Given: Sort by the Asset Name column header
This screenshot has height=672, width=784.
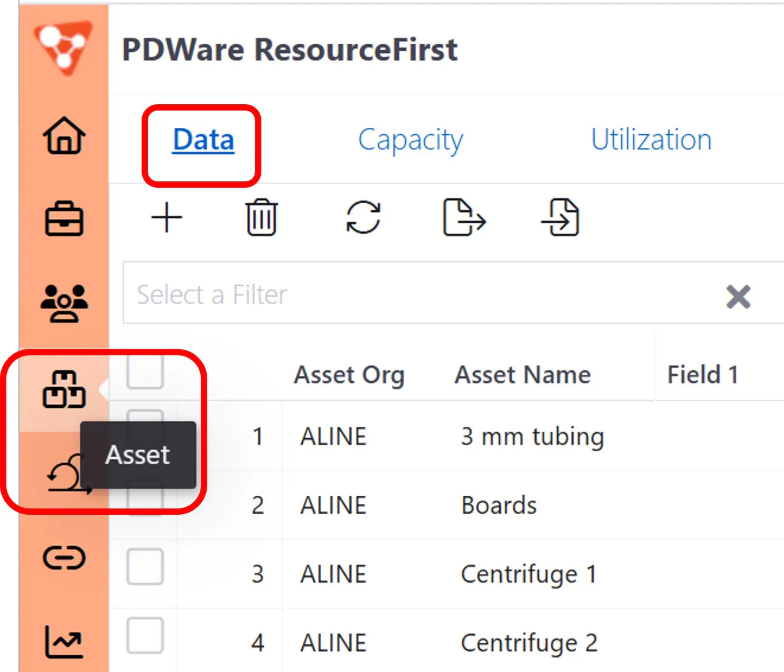Looking at the screenshot, I should (x=523, y=375).
